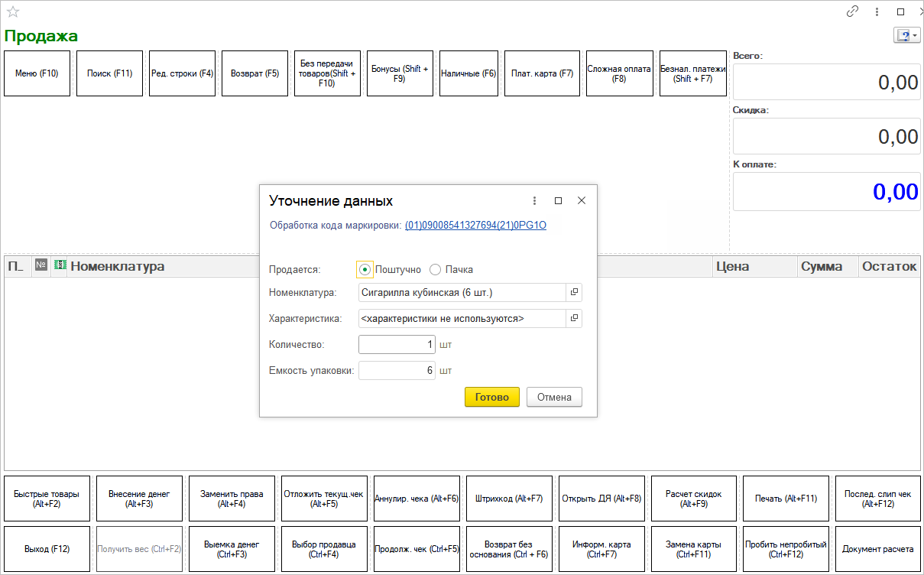This screenshot has height=575, width=924.
Task: Open the selection button of the Номенклатура field
Action: (x=574, y=293)
